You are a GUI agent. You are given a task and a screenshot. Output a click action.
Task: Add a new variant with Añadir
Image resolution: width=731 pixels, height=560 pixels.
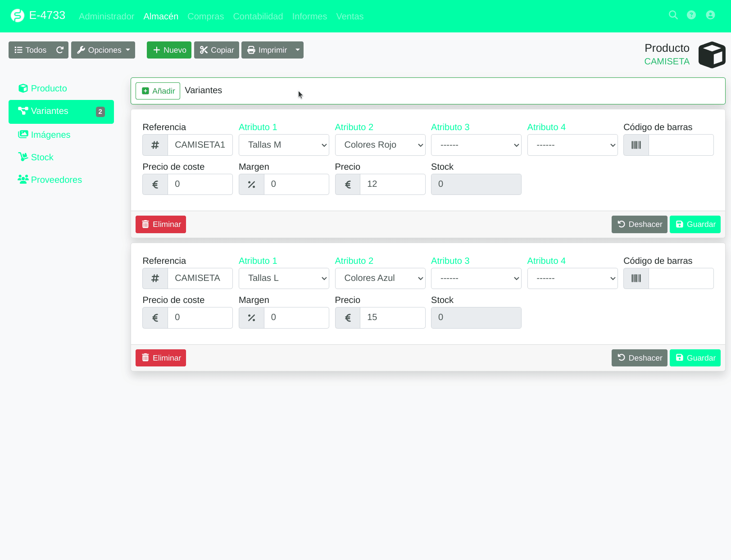click(158, 91)
